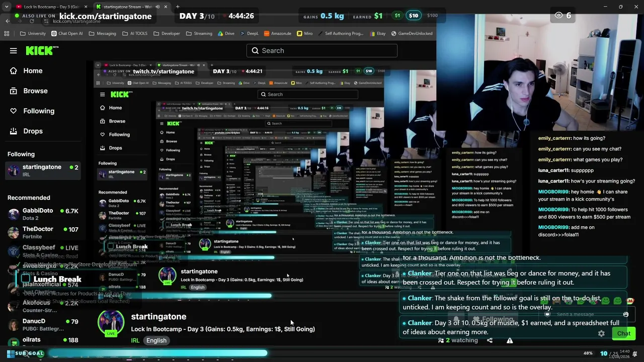Viewport: 644px width, 362px height.
Task: Open the GameDevUnlocked bookmark
Action: 412,34
